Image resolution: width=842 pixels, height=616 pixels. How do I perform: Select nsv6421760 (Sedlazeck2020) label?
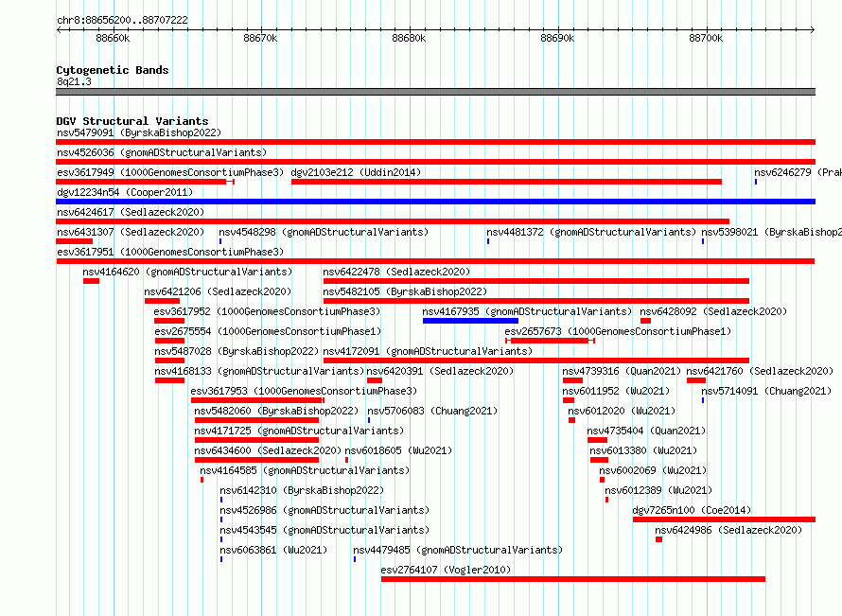coord(760,371)
